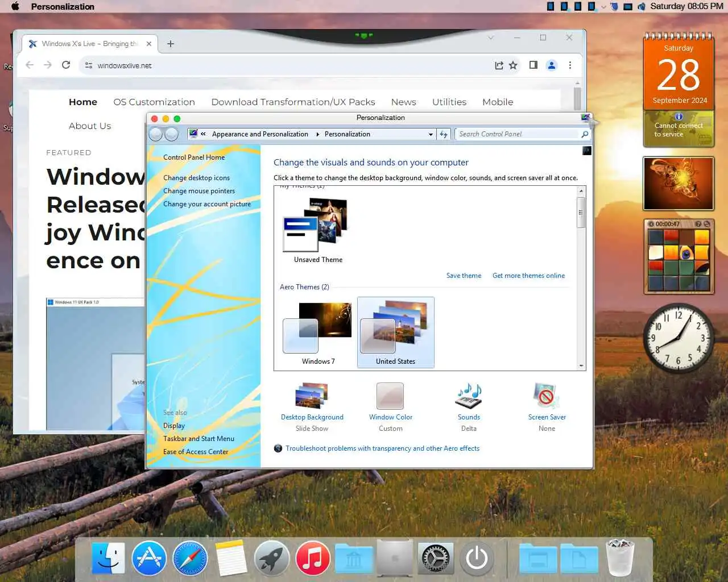Image resolution: width=728 pixels, height=582 pixels.
Task: Open the Sounds Delta icon
Action: (469, 396)
